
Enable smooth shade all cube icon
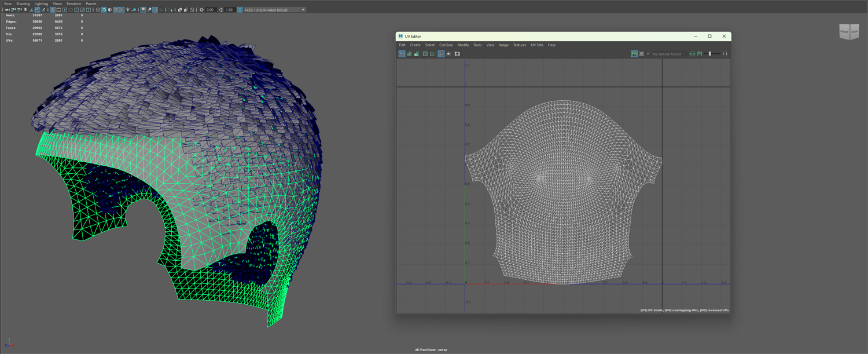[104, 10]
